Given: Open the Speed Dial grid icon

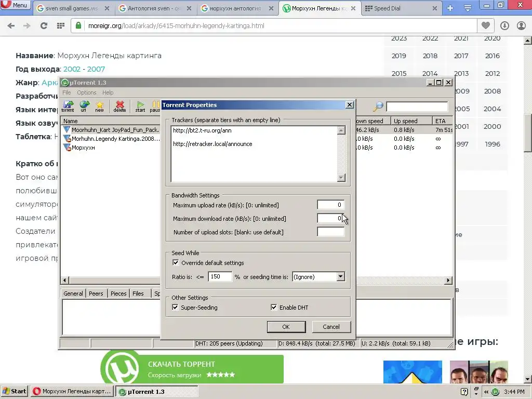Looking at the screenshot, I should pyautogui.click(x=60, y=26).
